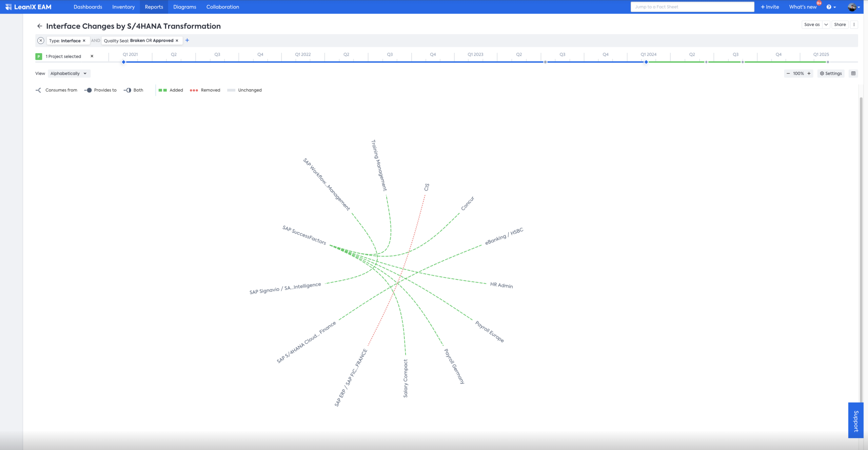Expand the Save as dropdown arrow
The image size is (868, 450).
click(x=826, y=25)
